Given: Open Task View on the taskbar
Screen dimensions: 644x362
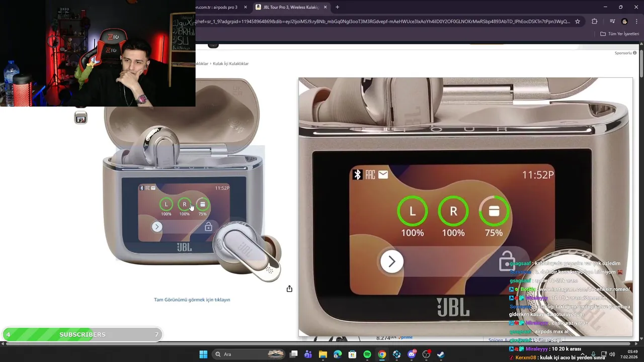Looking at the screenshot, I should pyautogui.click(x=294, y=354).
